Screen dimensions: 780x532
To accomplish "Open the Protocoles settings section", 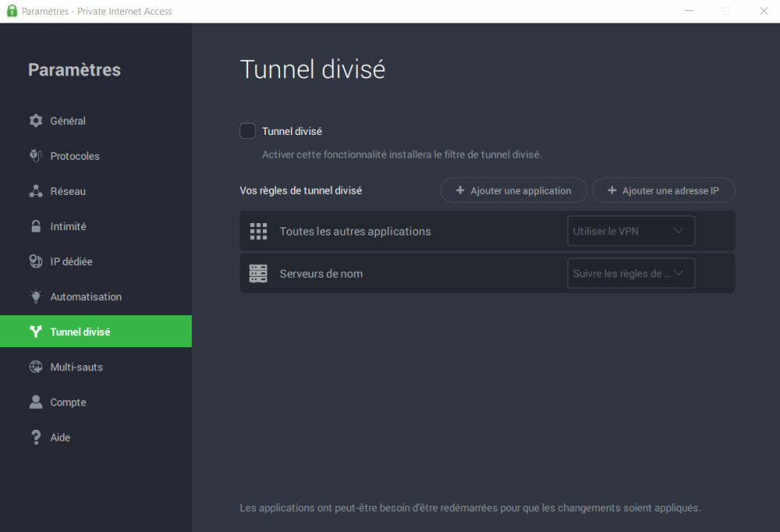I will point(95,156).
